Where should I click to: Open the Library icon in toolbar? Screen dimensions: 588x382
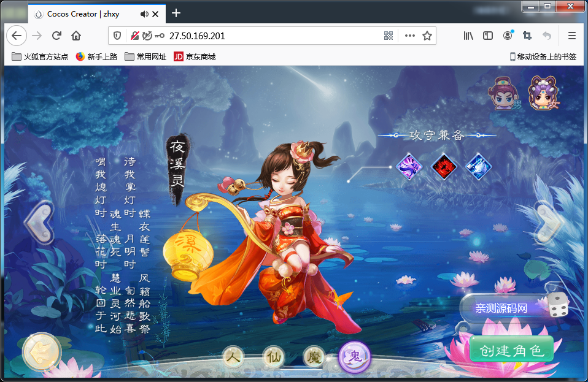[x=468, y=36]
